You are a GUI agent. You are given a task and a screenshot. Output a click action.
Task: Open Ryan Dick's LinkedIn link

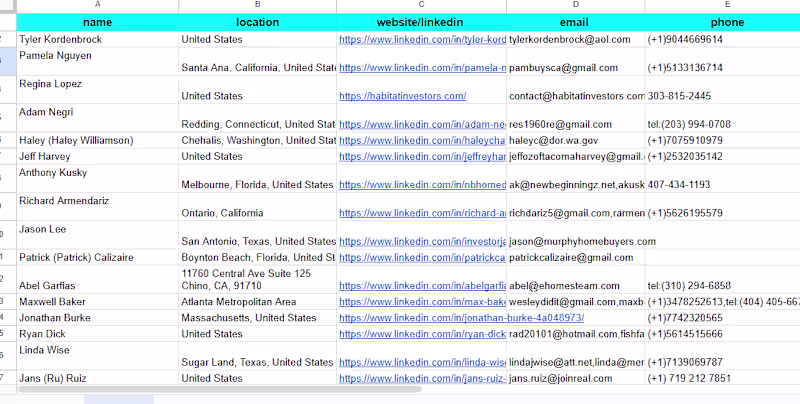pyautogui.click(x=422, y=334)
